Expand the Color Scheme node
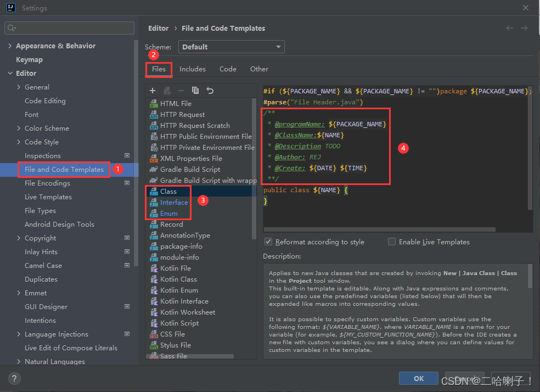 click(19, 128)
